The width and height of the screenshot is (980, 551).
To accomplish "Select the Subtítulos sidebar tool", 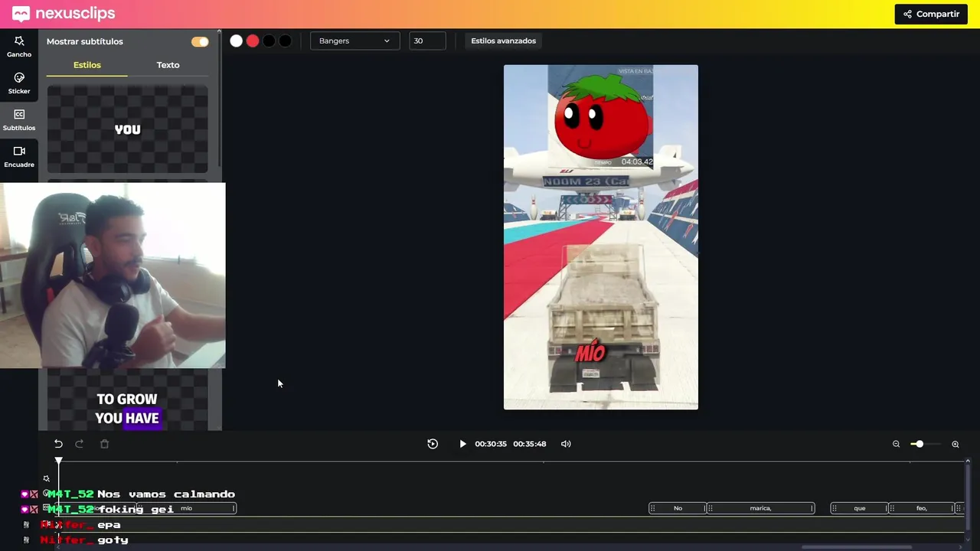I will [x=19, y=120].
